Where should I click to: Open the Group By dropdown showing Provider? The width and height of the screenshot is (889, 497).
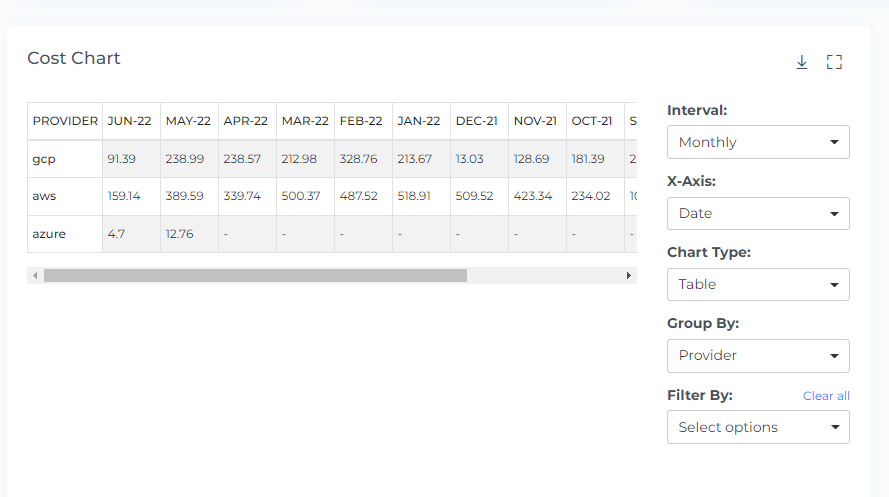point(758,355)
